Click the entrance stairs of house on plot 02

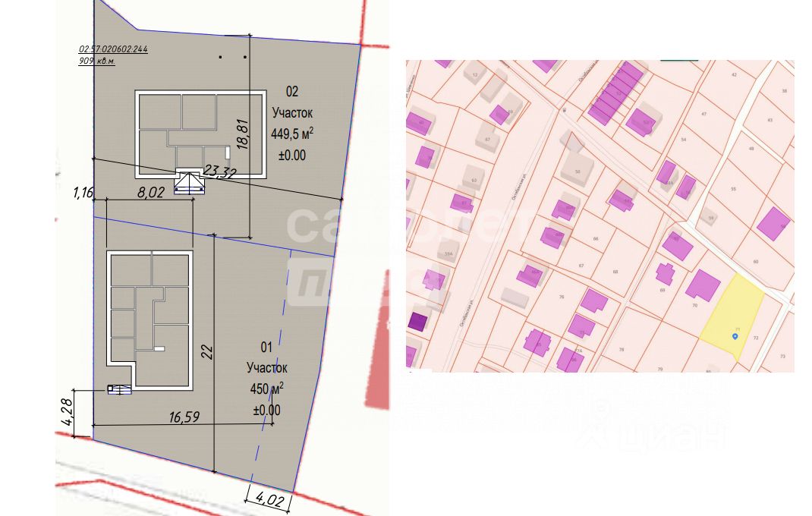pyautogui.click(x=190, y=182)
